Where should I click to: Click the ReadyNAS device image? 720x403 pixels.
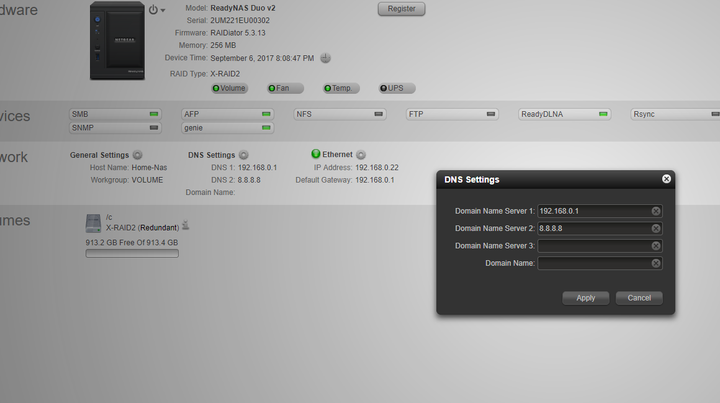coord(117,40)
